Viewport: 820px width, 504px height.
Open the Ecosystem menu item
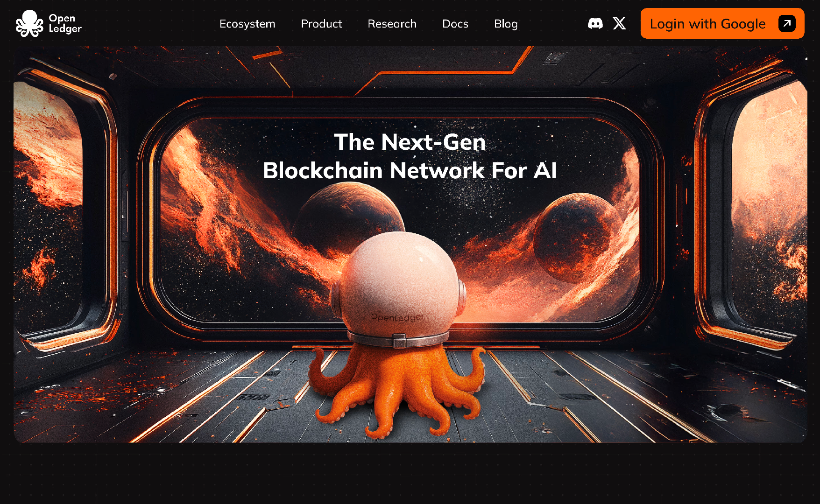tap(247, 24)
